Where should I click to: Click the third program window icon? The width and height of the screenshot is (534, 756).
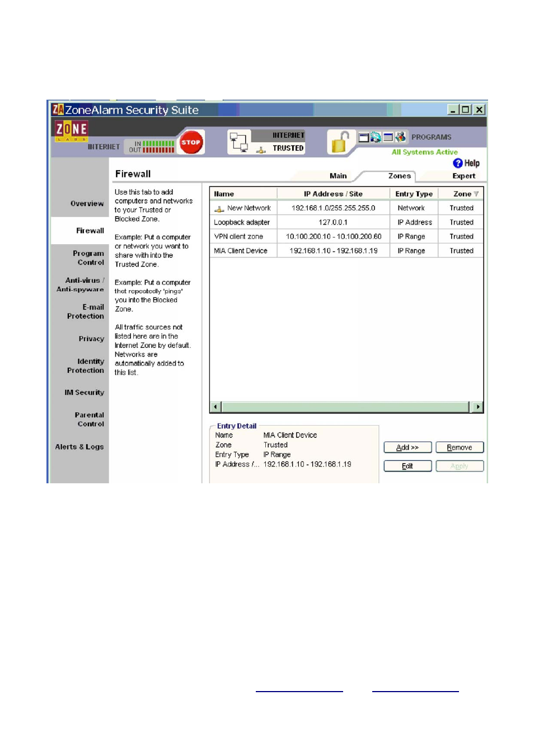(388, 137)
